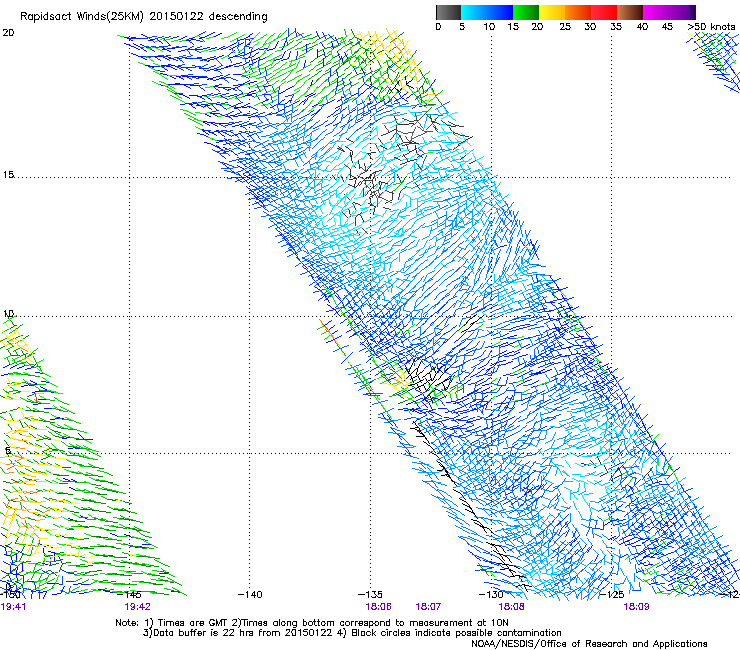This screenshot has width=740, height=650.
Task: Click the 'NOAA/NESDIS/Office of Research and Applications' credit
Action: pos(589,644)
